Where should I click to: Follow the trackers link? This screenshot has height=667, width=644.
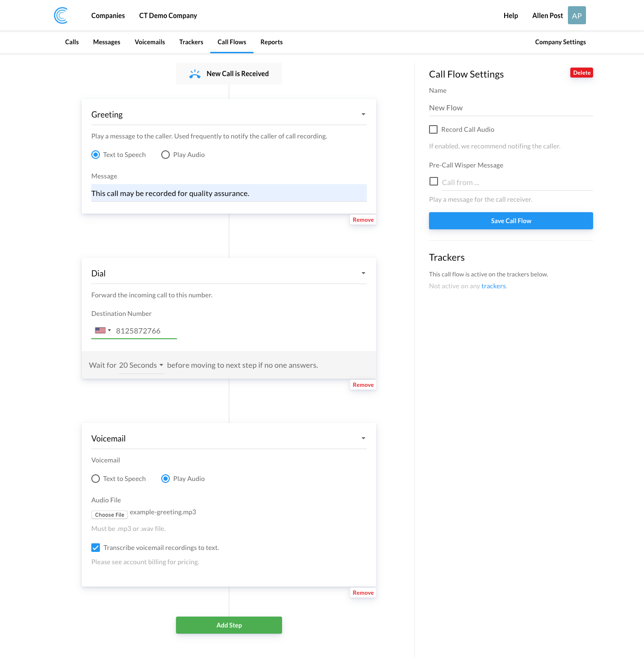[493, 286]
